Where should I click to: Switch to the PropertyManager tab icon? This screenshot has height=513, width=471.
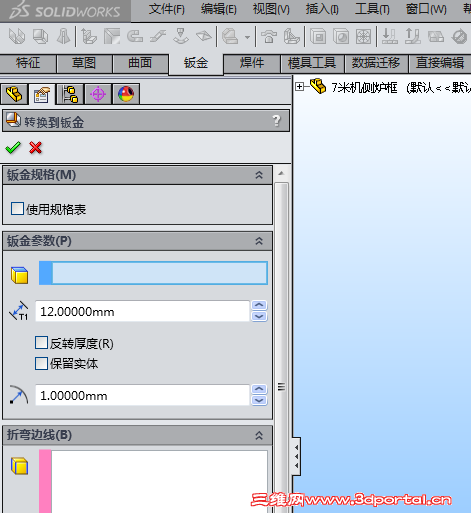click(42, 94)
